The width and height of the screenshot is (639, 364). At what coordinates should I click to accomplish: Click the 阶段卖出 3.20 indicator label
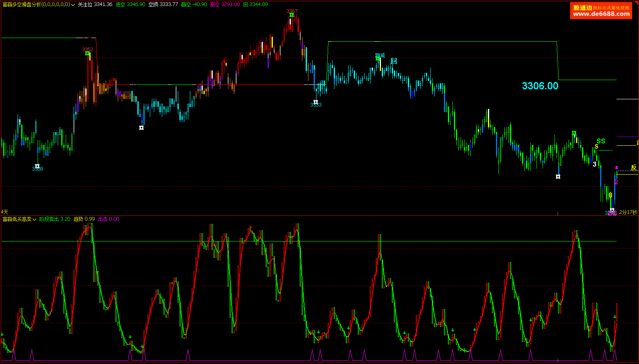tap(55, 219)
